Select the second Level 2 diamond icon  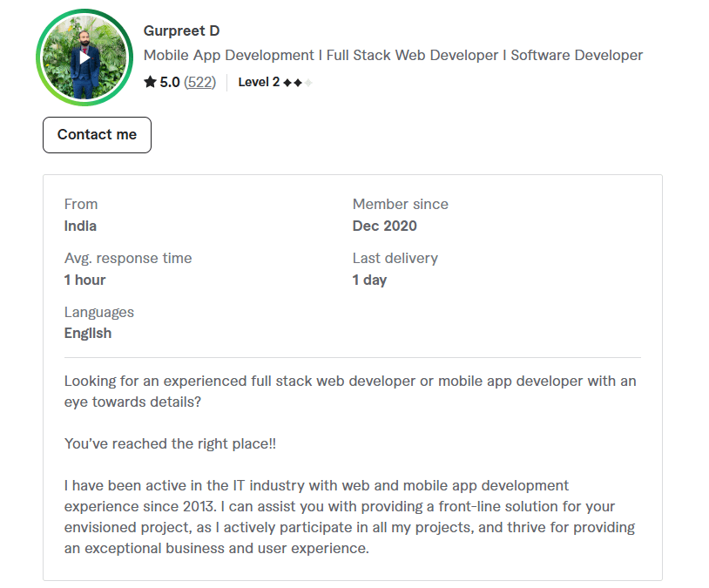pos(300,82)
